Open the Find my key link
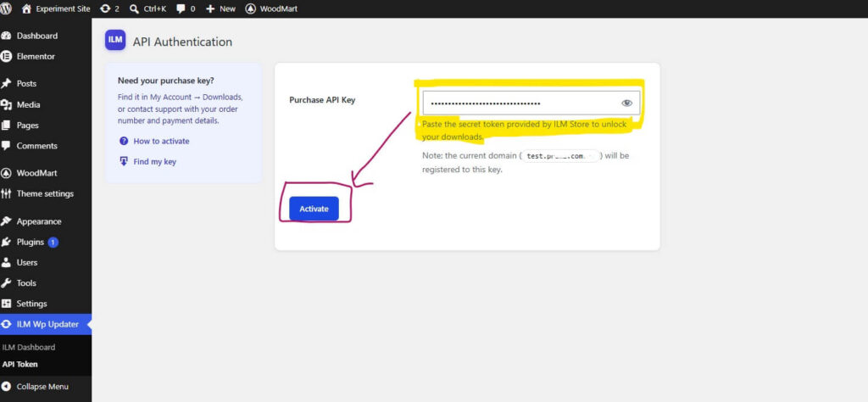 click(x=154, y=162)
